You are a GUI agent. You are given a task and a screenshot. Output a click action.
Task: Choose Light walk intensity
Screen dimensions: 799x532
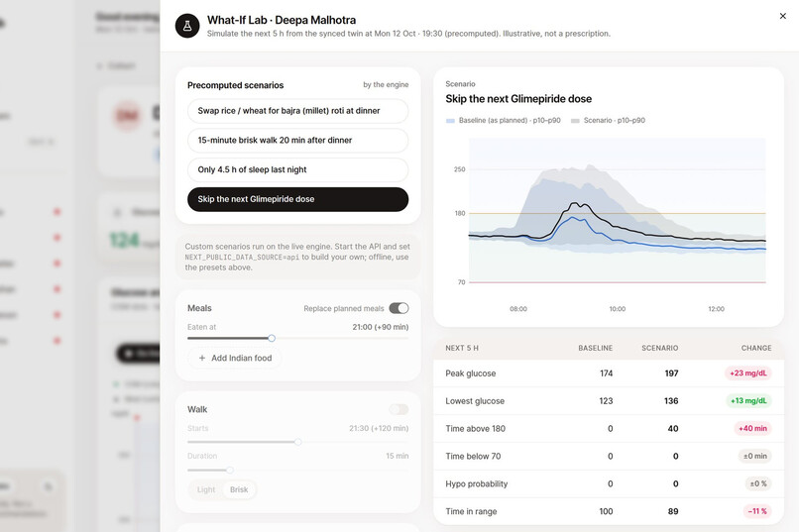pyautogui.click(x=206, y=489)
